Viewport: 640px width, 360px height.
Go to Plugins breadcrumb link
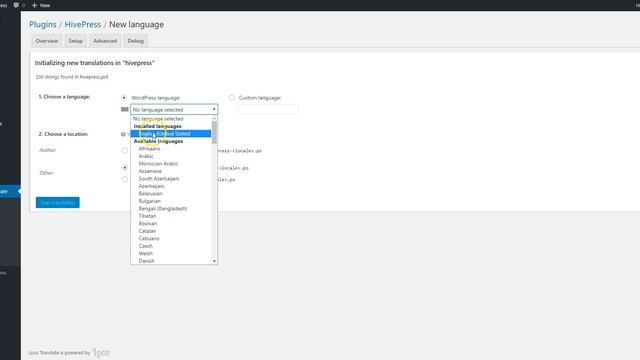pyautogui.click(x=42, y=24)
